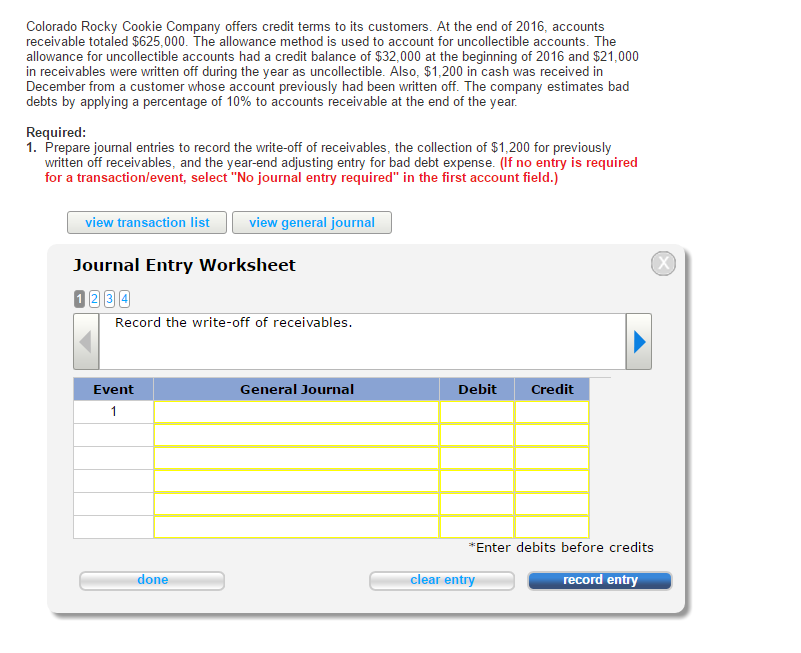Screen dimensions: 801x653
Task: Click the General Journal column header
Action: point(296,389)
